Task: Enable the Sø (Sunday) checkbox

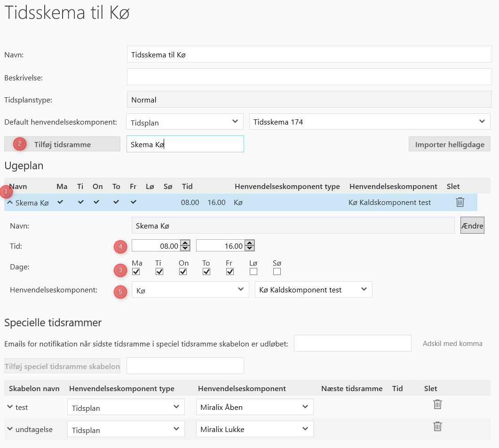Action: (x=277, y=272)
